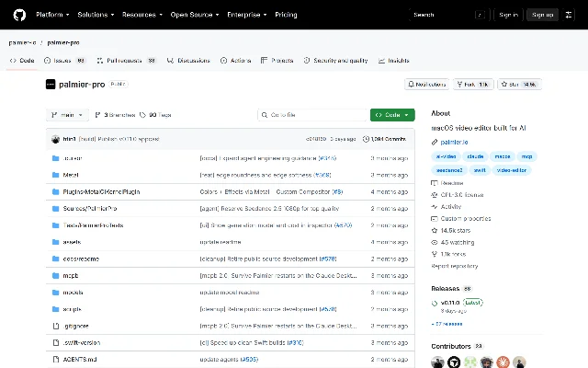Screen dimensions: 588x368
Task: Open the orange contributor avatar
Action: click(x=503, y=362)
